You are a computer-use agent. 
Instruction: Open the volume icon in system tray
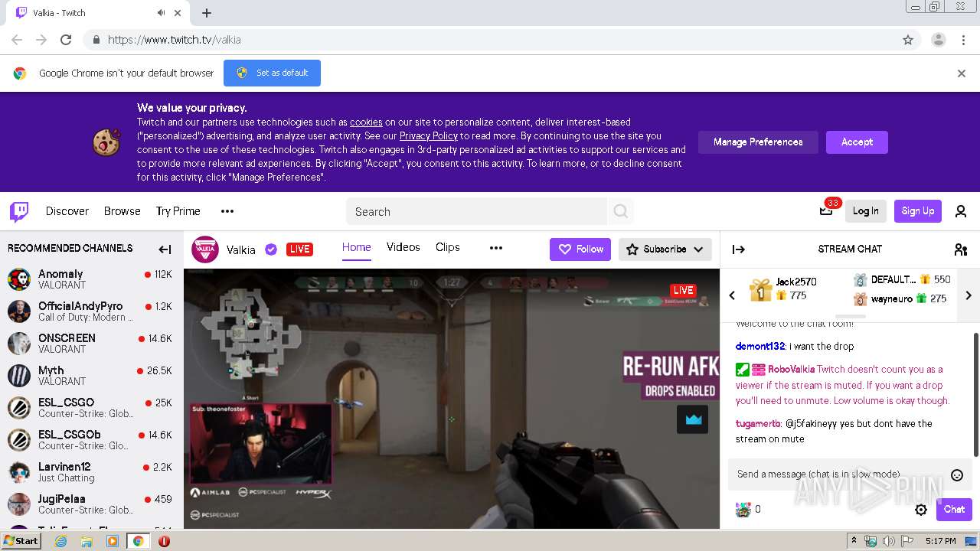pos(888,541)
